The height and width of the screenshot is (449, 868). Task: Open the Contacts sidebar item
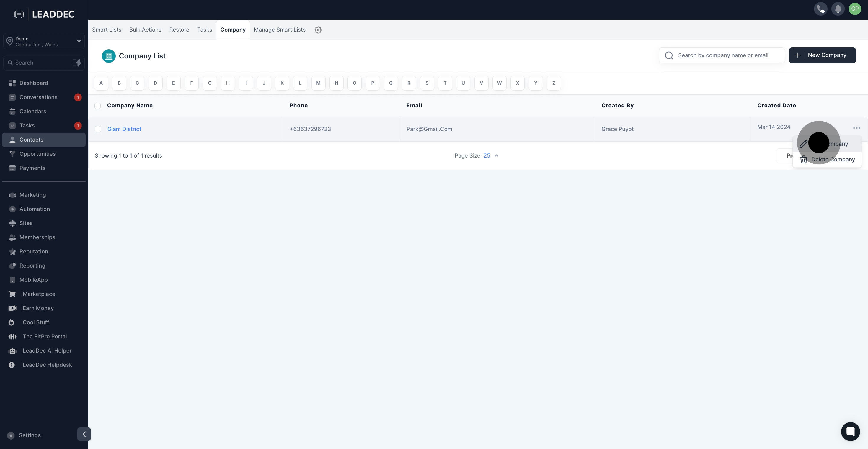tap(44, 140)
